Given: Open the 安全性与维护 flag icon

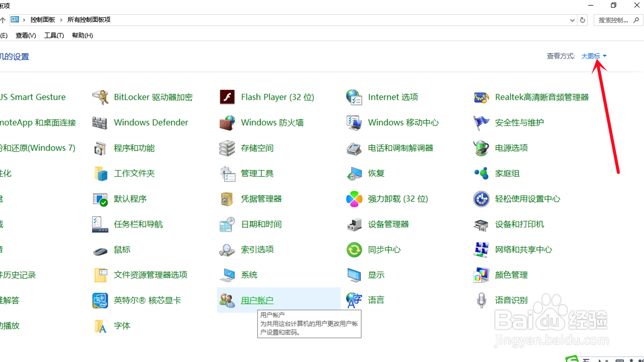Looking at the screenshot, I should (481, 122).
